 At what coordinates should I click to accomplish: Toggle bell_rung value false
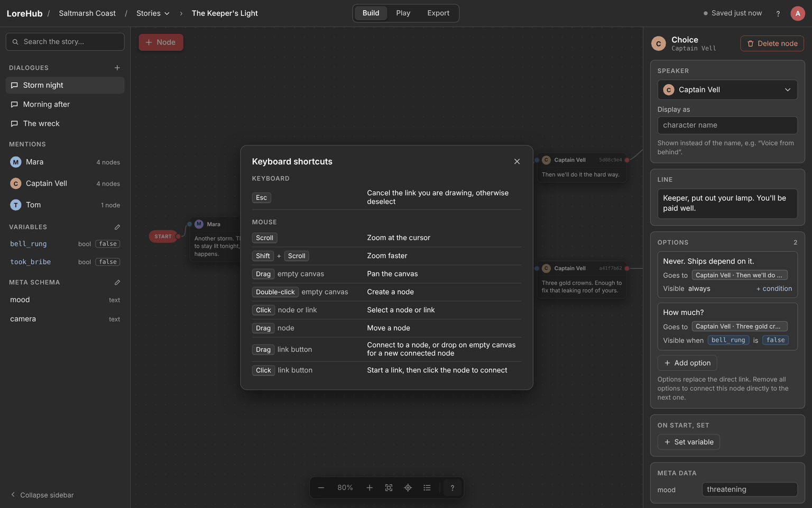108,244
